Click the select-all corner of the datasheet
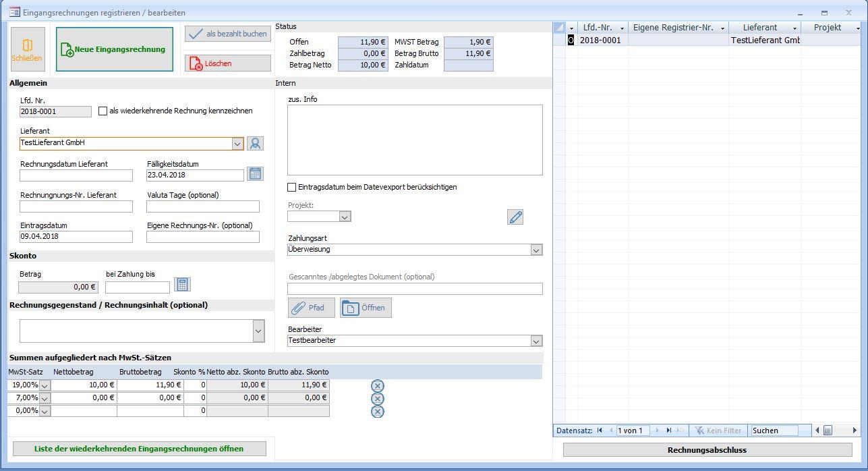Image resolution: width=868 pixels, height=471 pixels. point(559,28)
